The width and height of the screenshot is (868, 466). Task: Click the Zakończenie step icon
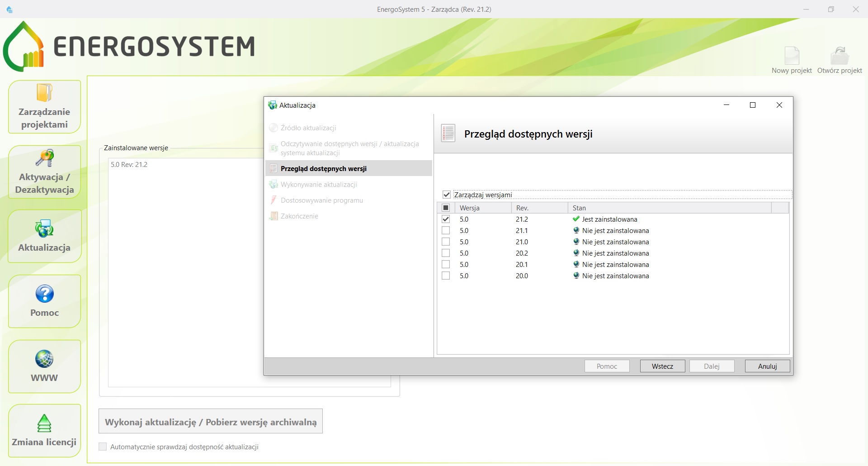tap(273, 216)
